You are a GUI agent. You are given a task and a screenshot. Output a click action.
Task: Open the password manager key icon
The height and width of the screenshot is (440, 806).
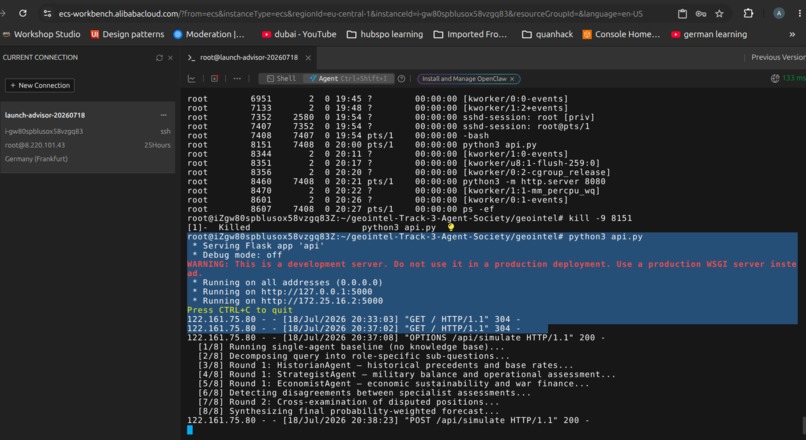click(x=701, y=14)
